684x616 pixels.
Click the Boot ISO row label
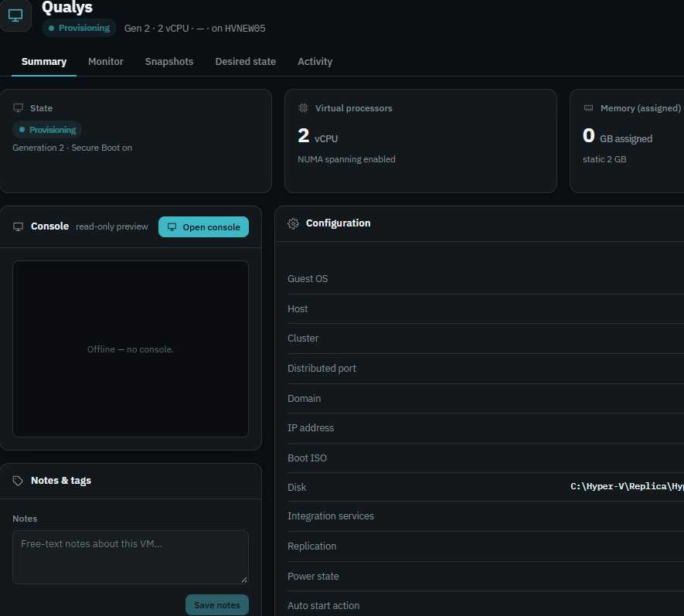[x=307, y=458]
